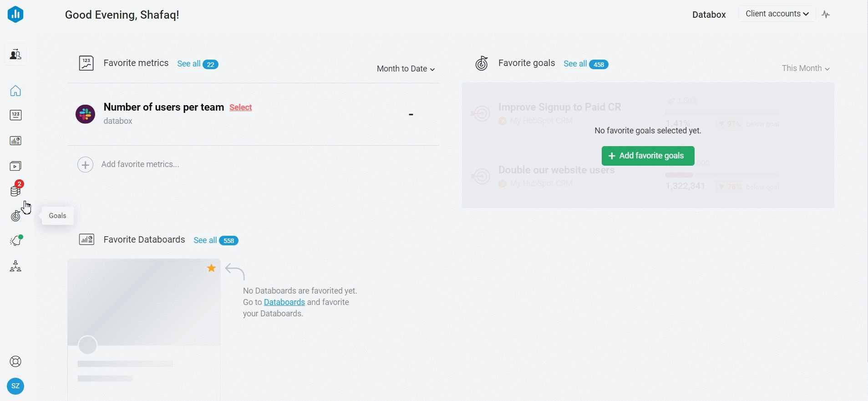The height and width of the screenshot is (401, 868).
Task: Select the Goals target icon
Action: click(x=16, y=216)
